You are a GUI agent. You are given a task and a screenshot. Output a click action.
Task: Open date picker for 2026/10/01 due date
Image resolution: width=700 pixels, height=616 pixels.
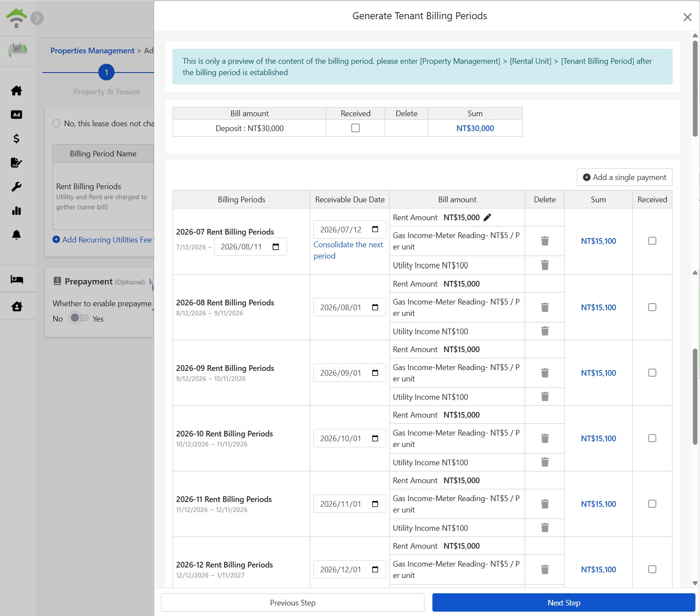click(375, 438)
